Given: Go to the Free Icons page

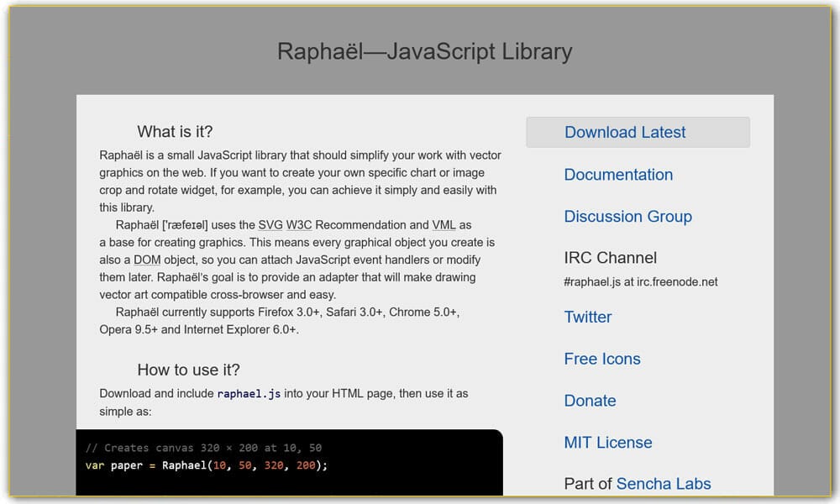Looking at the screenshot, I should coord(601,359).
